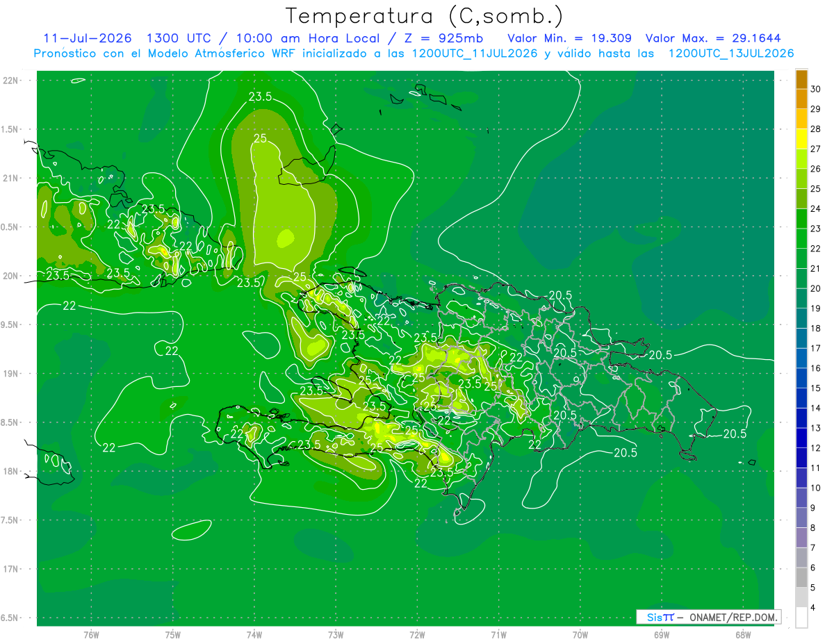
Task: Click the 22N latitude axis label
Action: click(x=11, y=81)
